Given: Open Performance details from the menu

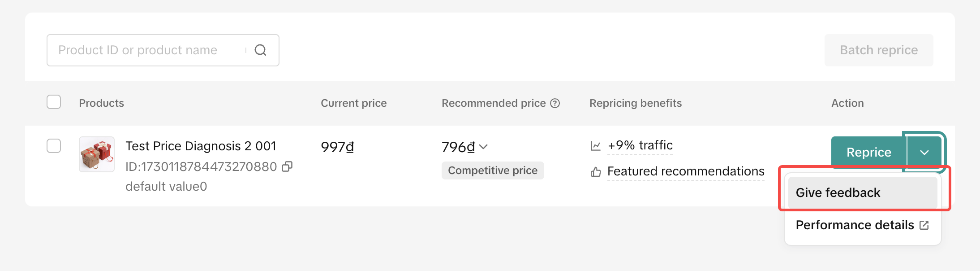Looking at the screenshot, I should 855,225.
